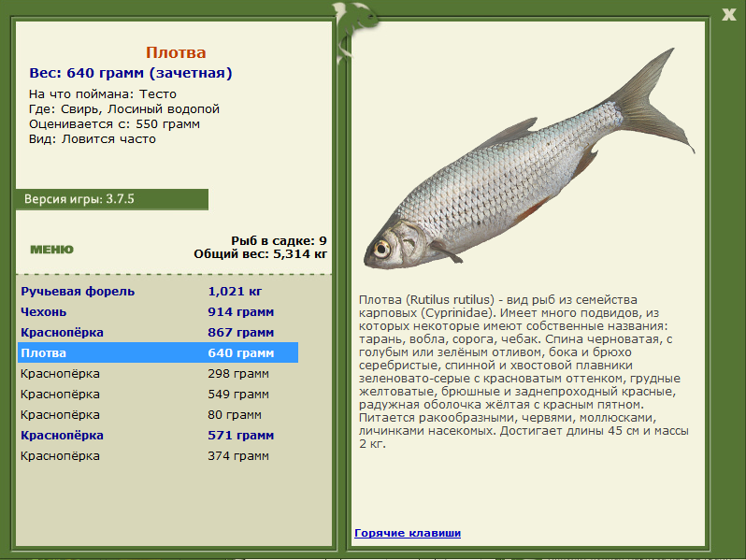This screenshot has width=746, height=560.
Task: Select Краснопёрка 571 грамм row
Action: (158, 435)
